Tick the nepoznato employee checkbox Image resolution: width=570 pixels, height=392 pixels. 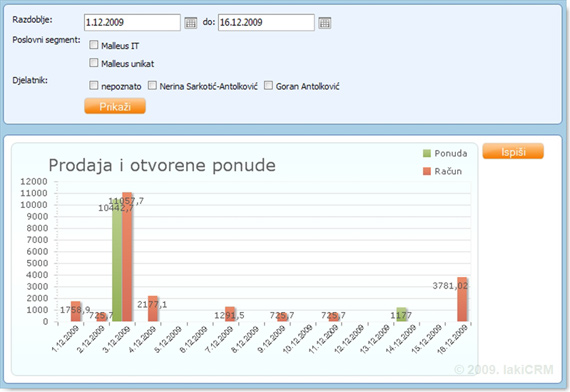(x=94, y=85)
